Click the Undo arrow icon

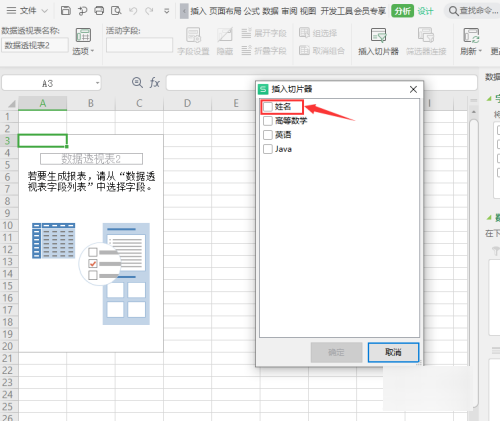[133, 11]
